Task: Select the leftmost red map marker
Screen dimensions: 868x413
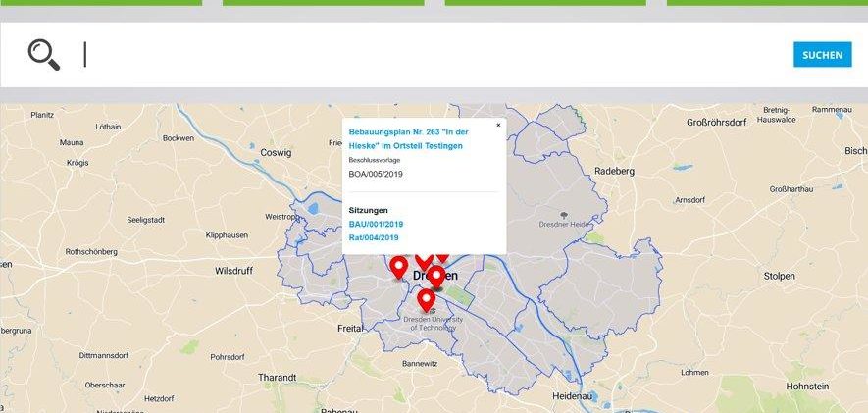Action: coord(398,266)
